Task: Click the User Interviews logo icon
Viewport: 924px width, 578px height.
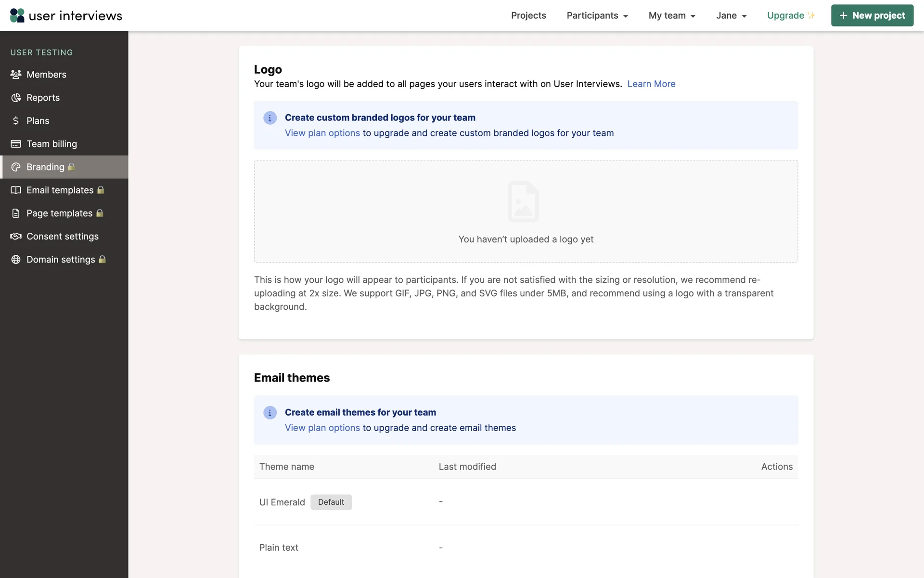Action: tap(17, 15)
